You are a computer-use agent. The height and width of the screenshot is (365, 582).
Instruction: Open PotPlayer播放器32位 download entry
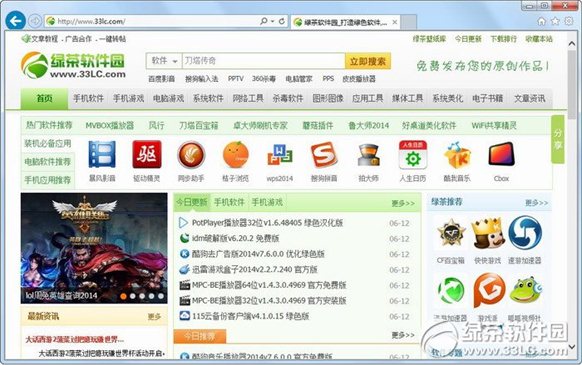268,223
